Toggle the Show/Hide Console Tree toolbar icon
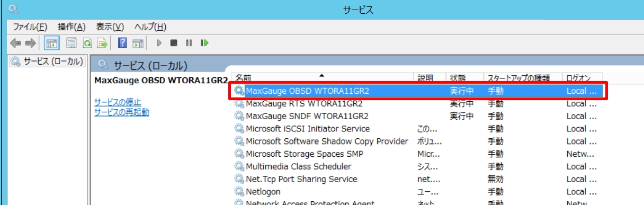644x205 pixels. pyautogui.click(x=52, y=43)
